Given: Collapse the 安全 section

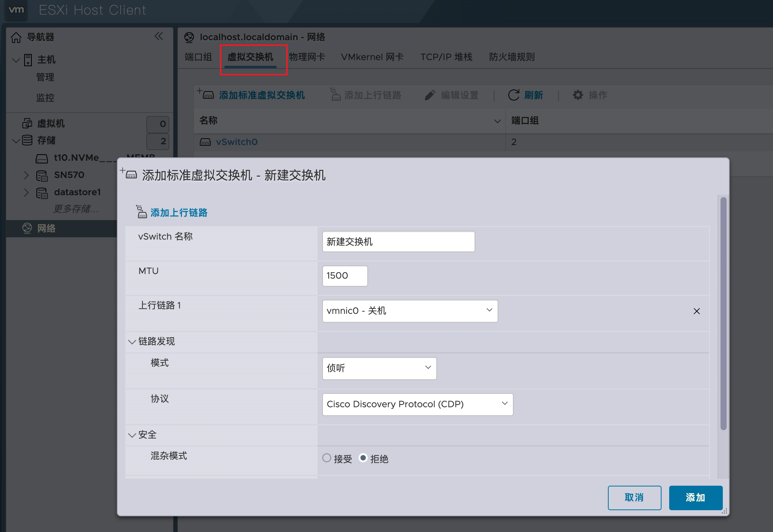Looking at the screenshot, I should coord(132,435).
